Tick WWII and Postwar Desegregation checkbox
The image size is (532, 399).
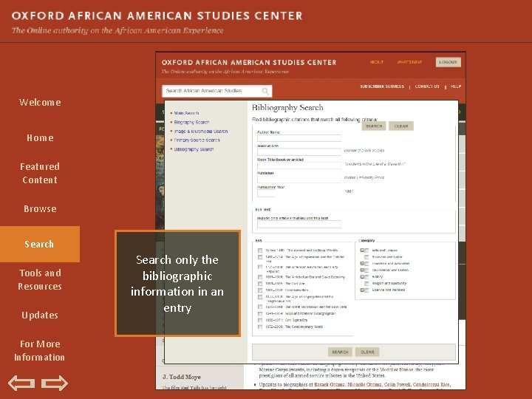click(260, 314)
